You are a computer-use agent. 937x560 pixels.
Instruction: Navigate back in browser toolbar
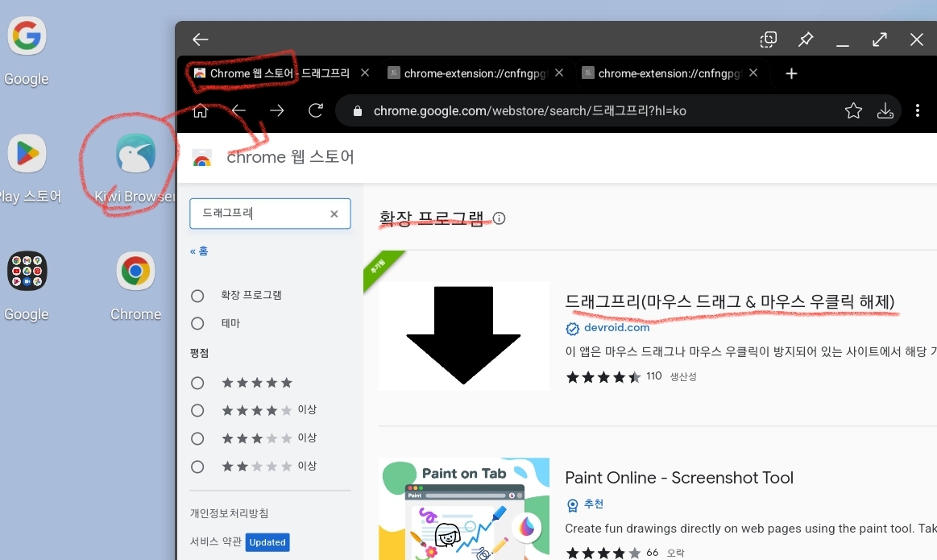click(x=238, y=110)
